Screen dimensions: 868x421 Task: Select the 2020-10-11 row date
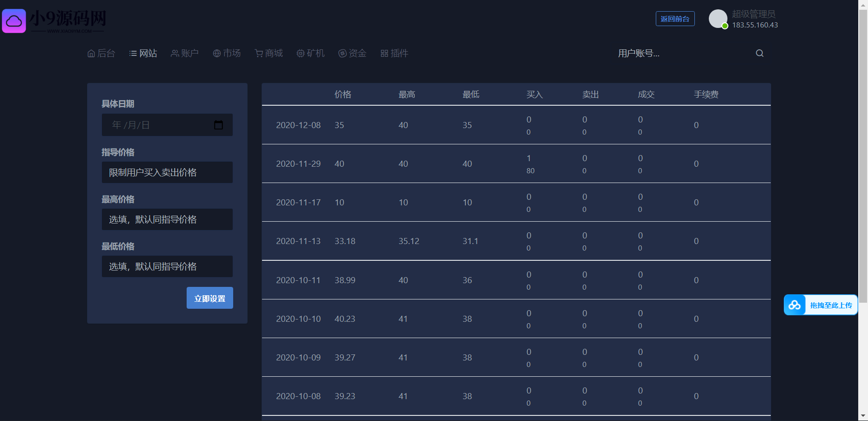point(298,280)
